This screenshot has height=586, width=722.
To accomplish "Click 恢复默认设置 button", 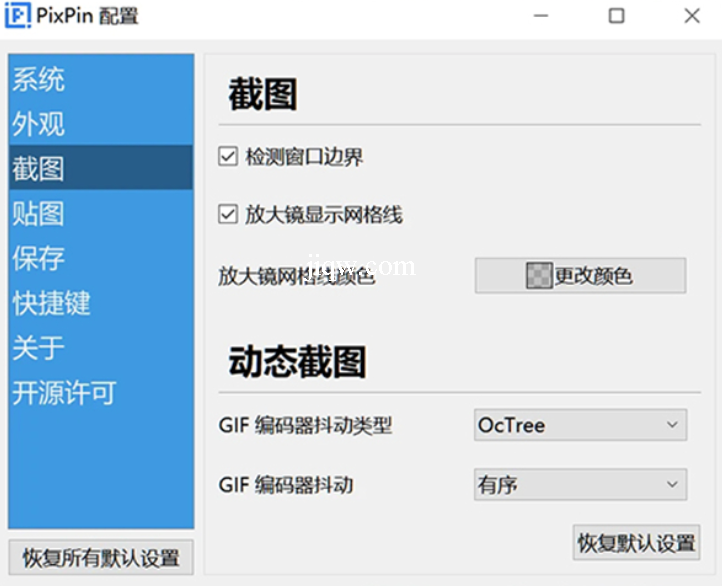I will pos(636,542).
